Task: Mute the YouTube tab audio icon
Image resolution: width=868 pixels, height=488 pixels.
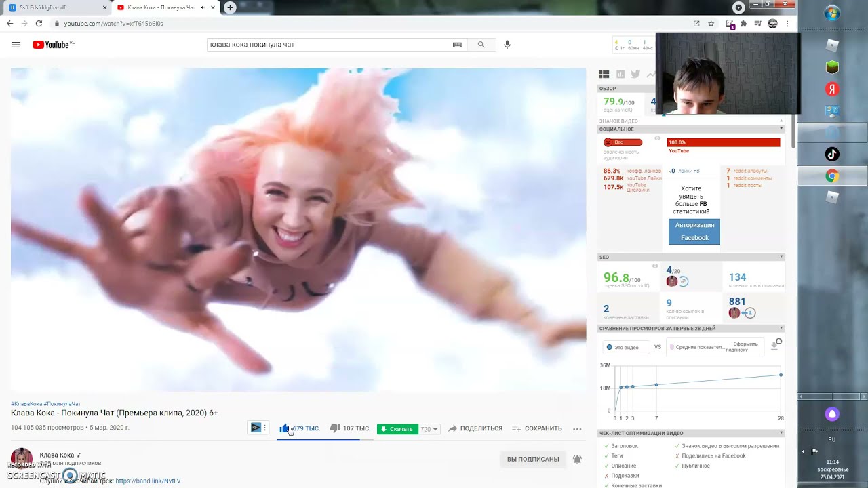Action: 203,7
